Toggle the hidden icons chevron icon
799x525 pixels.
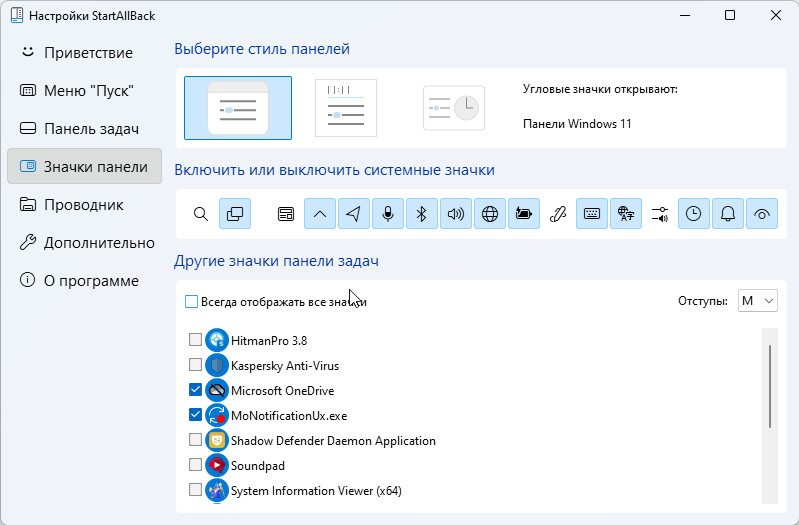[320, 214]
